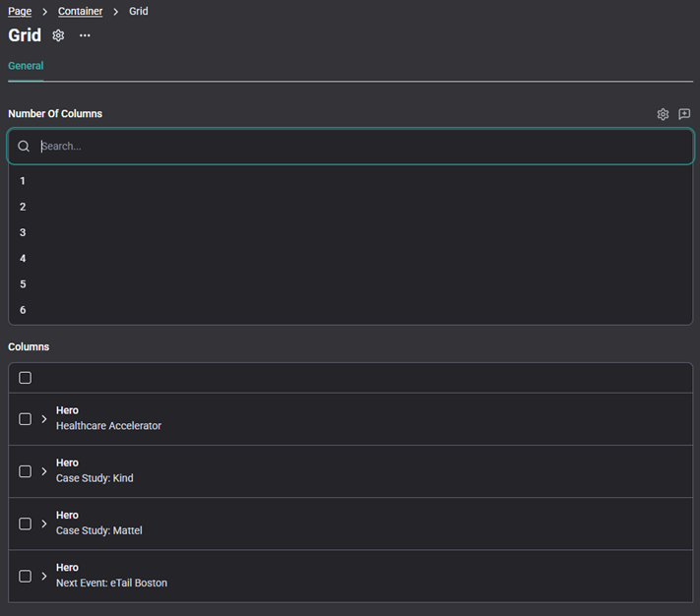Click gear icon for Number Of Columns field
This screenshot has height=616, width=700.
pyautogui.click(x=663, y=114)
